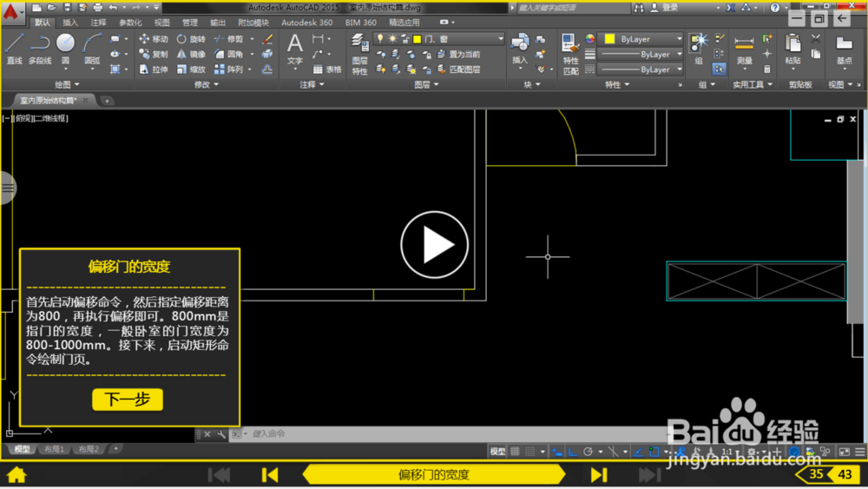868x489 pixels.
Task: Expand the Utilities (实用工具) panel
Action: click(x=753, y=84)
